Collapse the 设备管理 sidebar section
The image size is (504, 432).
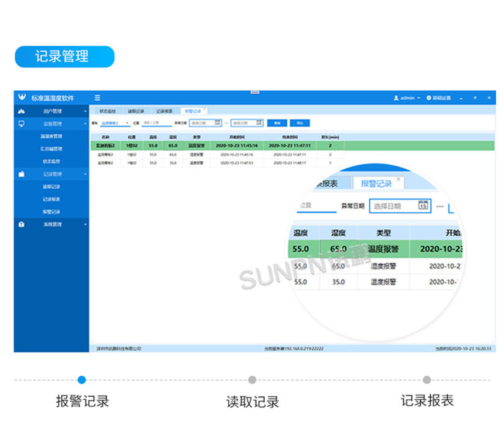click(84, 124)
